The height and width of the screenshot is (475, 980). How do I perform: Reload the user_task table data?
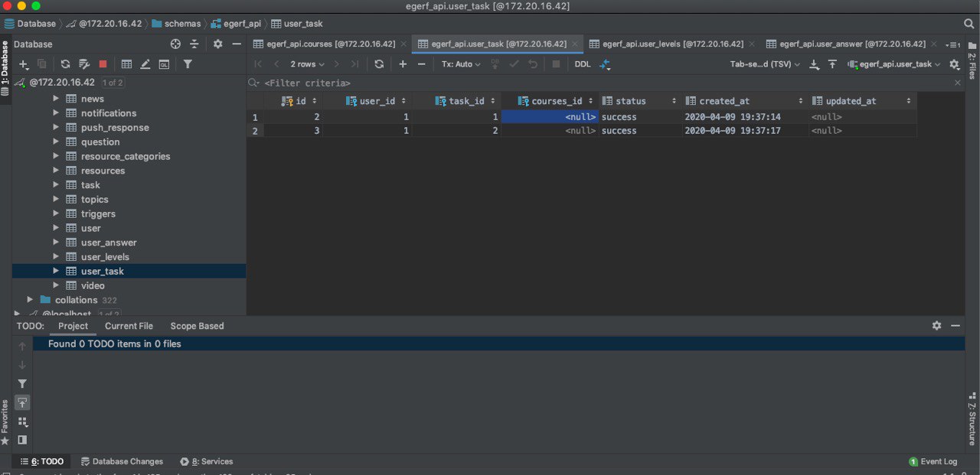(379, 64)
